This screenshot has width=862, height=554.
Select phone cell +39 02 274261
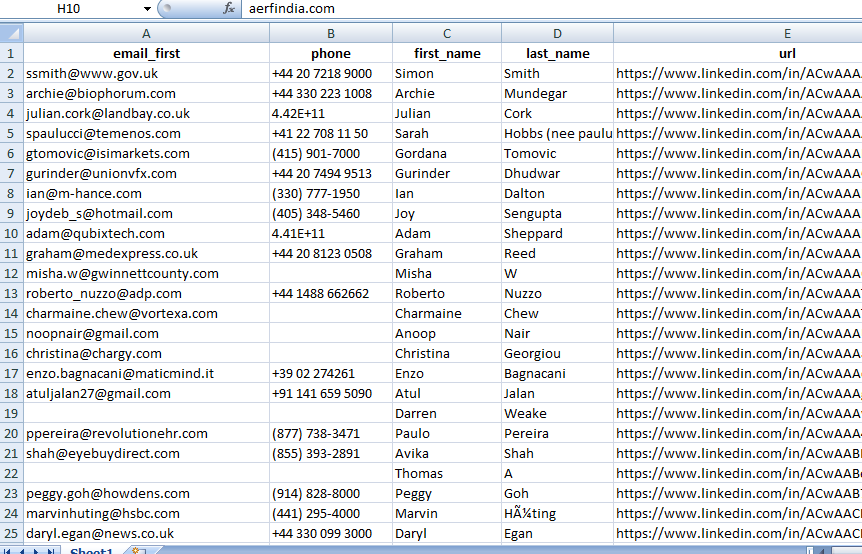[x=331, y=374]
